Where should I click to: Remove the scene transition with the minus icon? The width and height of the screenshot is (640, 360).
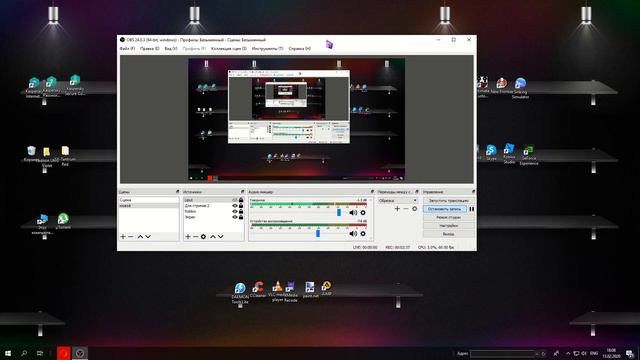pos(406,209)
